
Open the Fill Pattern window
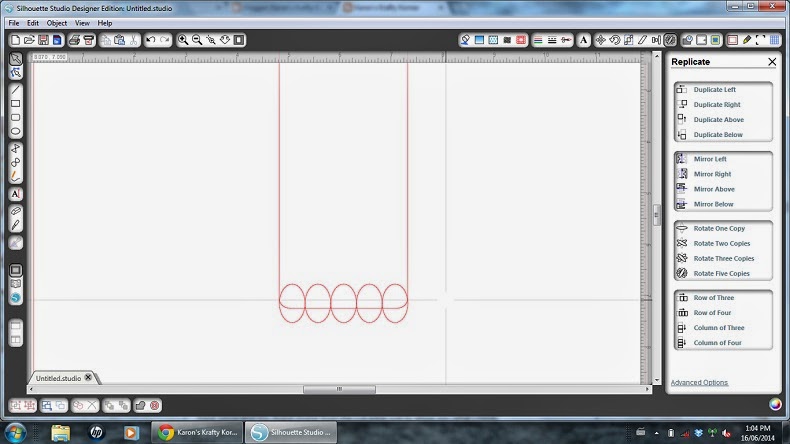click(x=493, y=40)
